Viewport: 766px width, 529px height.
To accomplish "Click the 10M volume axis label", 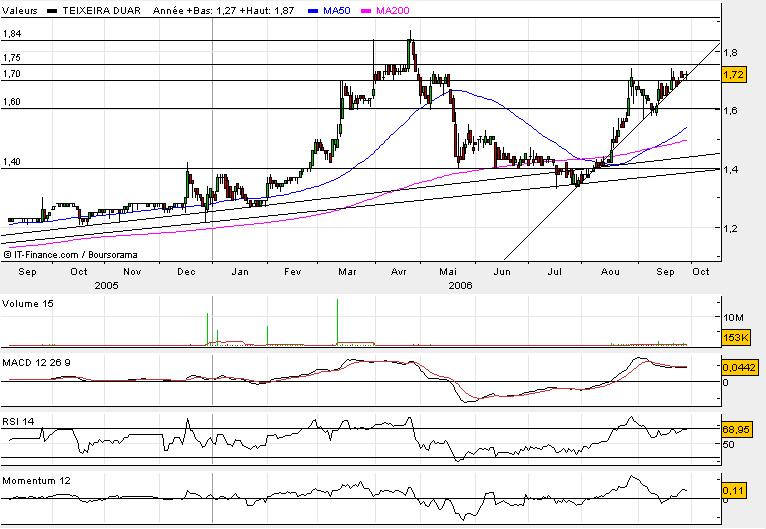I will 733,317.
